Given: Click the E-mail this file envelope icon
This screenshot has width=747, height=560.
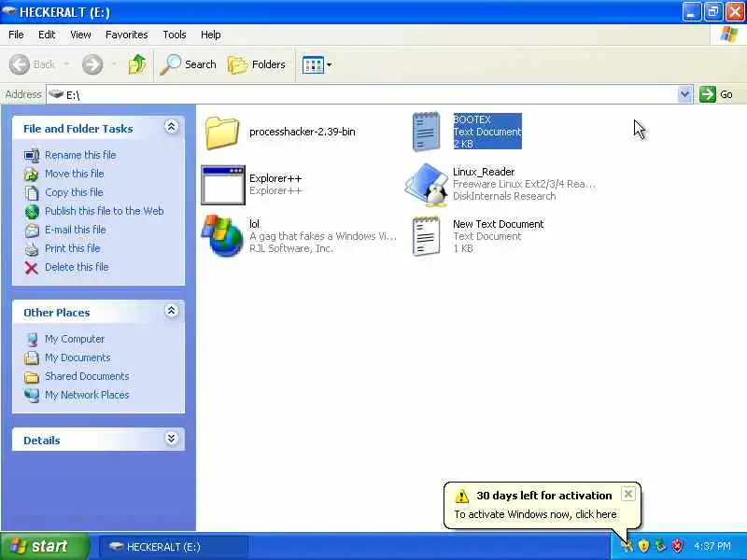Looking at the screenshot, I should [32, 231].
